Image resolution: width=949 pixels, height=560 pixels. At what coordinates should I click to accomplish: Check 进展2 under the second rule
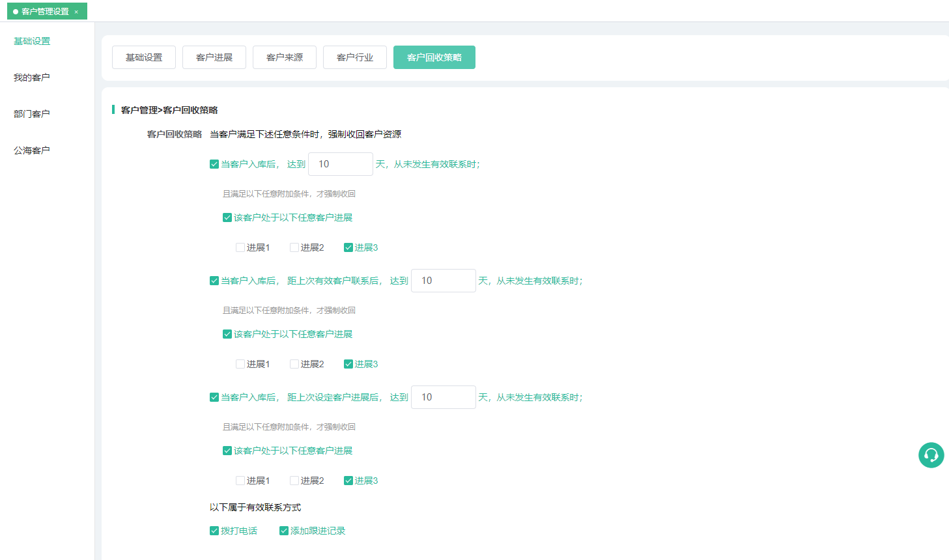[x=294, y=364]
